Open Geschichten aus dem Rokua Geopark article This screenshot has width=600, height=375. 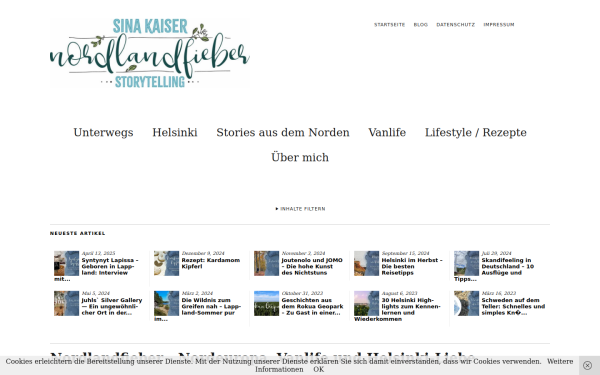[x=312, y=307]
